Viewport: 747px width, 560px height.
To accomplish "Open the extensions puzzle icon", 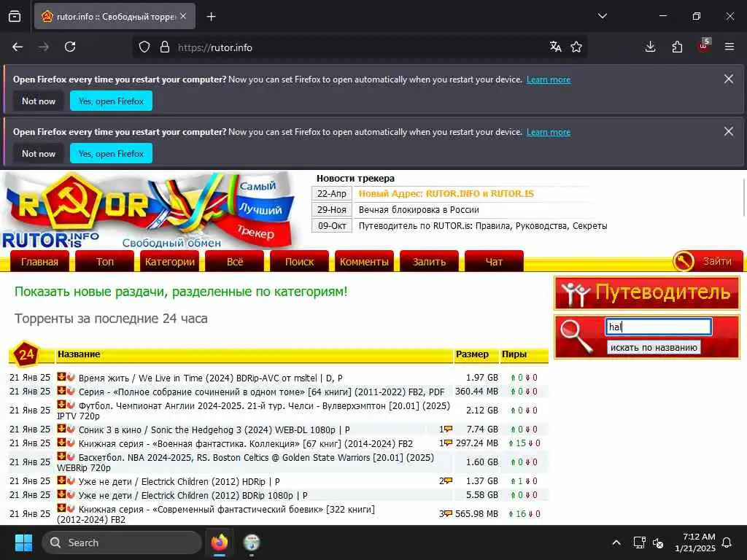I will pyautogui.click(x=677, y=47).
